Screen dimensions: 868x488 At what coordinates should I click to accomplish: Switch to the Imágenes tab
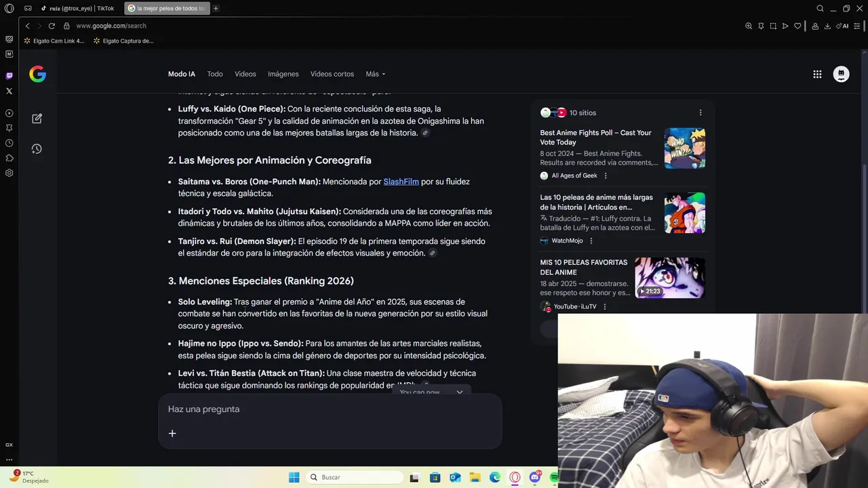283,74
